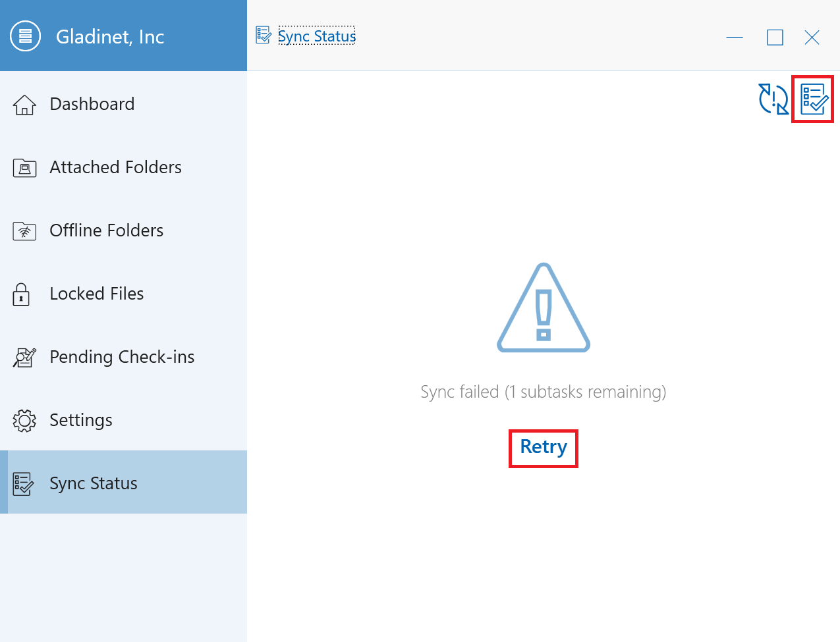The image size is (840, 642).
Task: Click the Locked Files padlock icon
Action: click(x=22, y=294)
